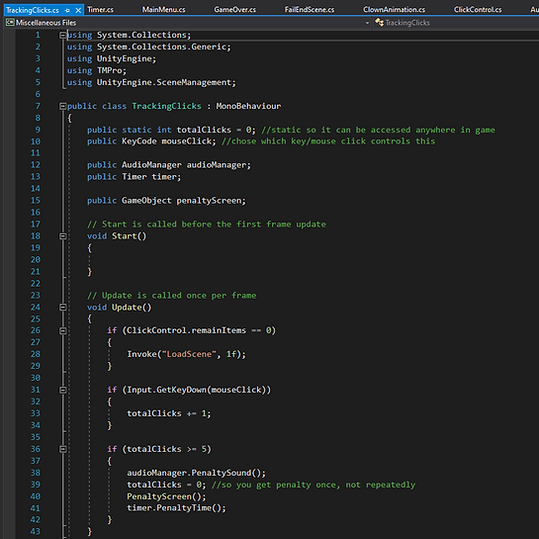Click the TrackingClicks class icon in navigation bar
The width and height of the screenshot is (539, 539).
[x=379, y=23]
